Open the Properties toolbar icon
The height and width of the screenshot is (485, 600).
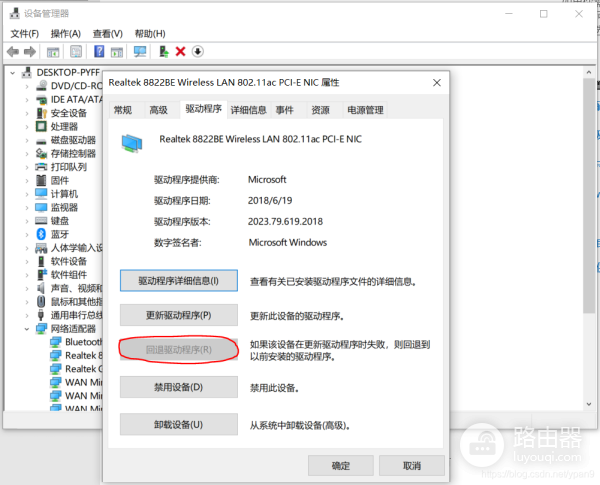[76, 51]
